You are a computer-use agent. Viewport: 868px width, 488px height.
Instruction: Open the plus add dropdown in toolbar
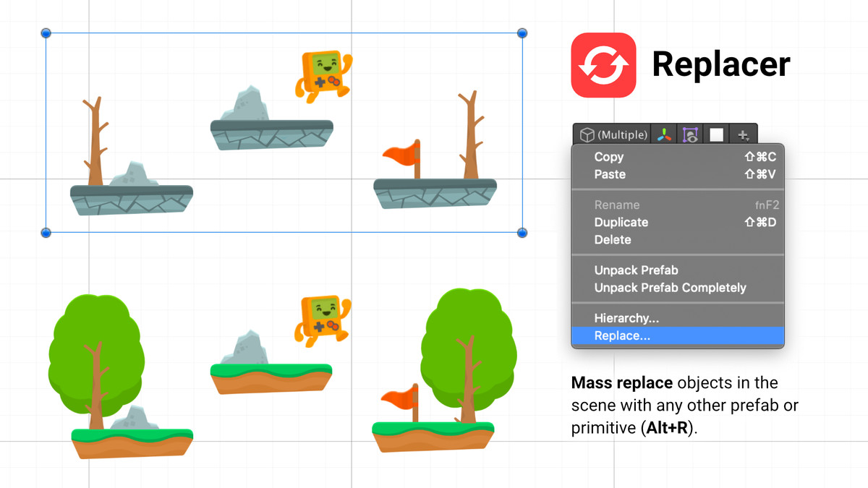[x=743, y=134]
